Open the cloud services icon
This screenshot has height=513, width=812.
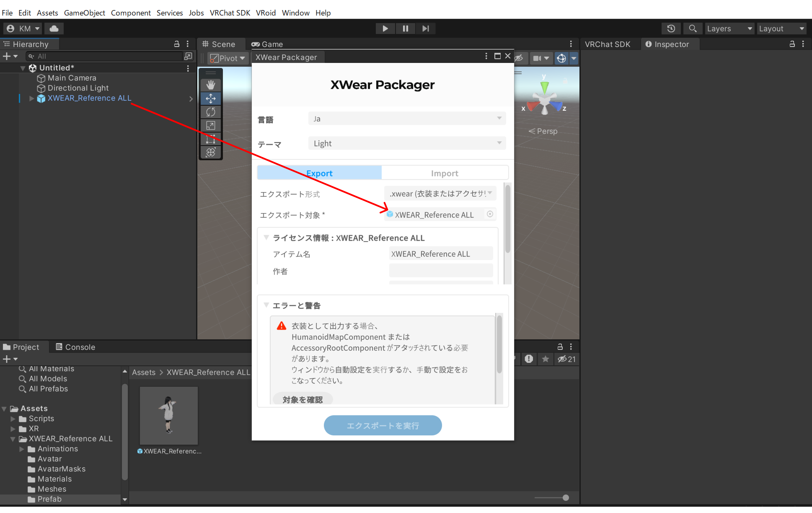[54, 28]
